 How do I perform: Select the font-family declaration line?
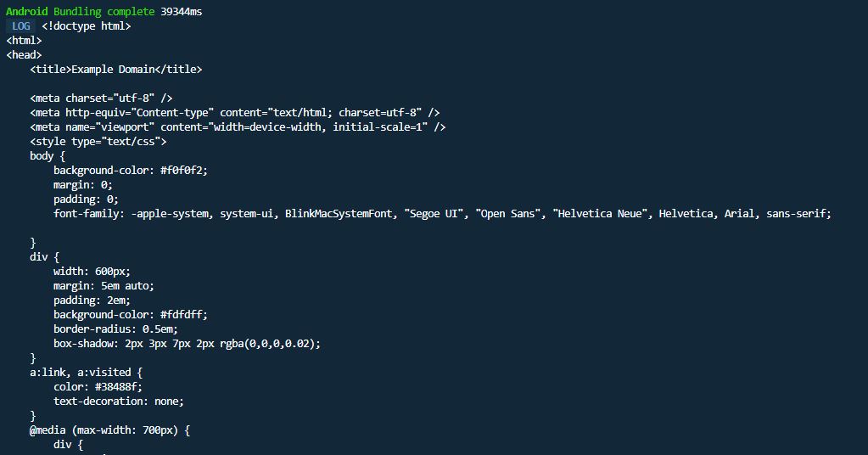coord(442,214)
